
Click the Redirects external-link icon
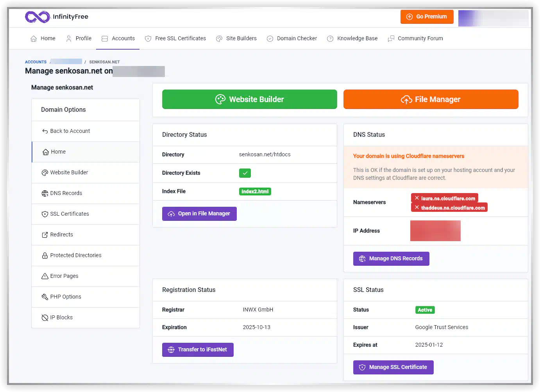[45, 235]
